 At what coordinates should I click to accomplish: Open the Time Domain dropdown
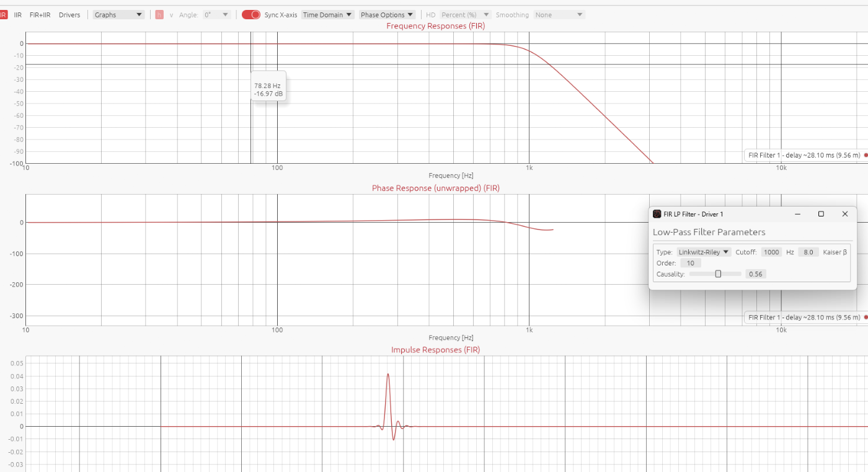tap(327, 15)
